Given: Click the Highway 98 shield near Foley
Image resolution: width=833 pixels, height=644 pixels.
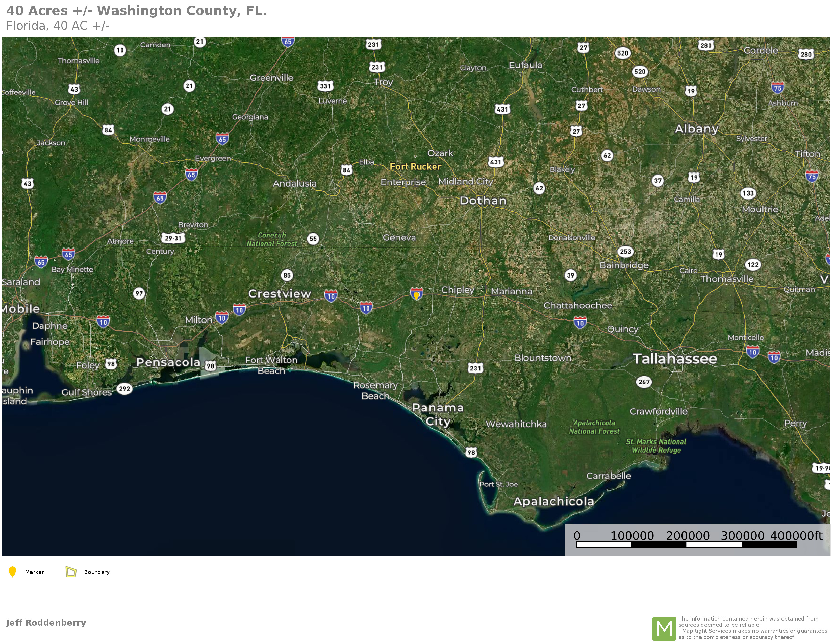Looking at the screenshot, I should click(x=111, y=364).
